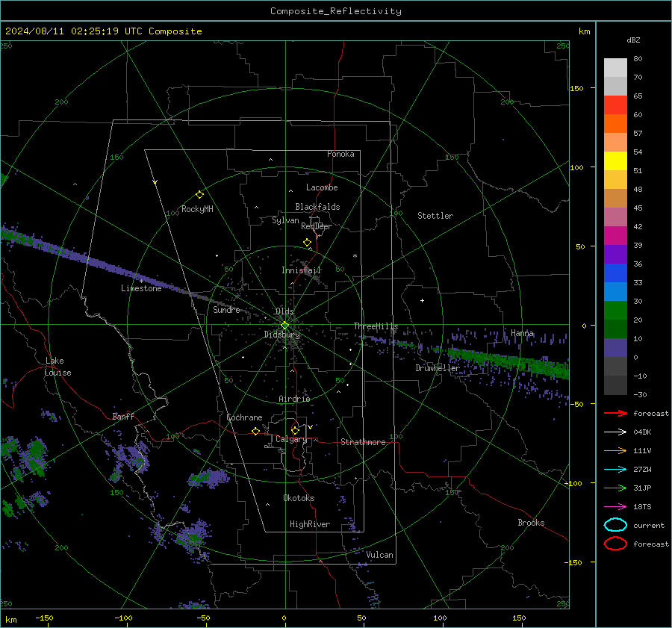The height and width of the screenshot is (628, 672).
Task: Click the yellow radar site marker at Didsbury
Action: 284,326
